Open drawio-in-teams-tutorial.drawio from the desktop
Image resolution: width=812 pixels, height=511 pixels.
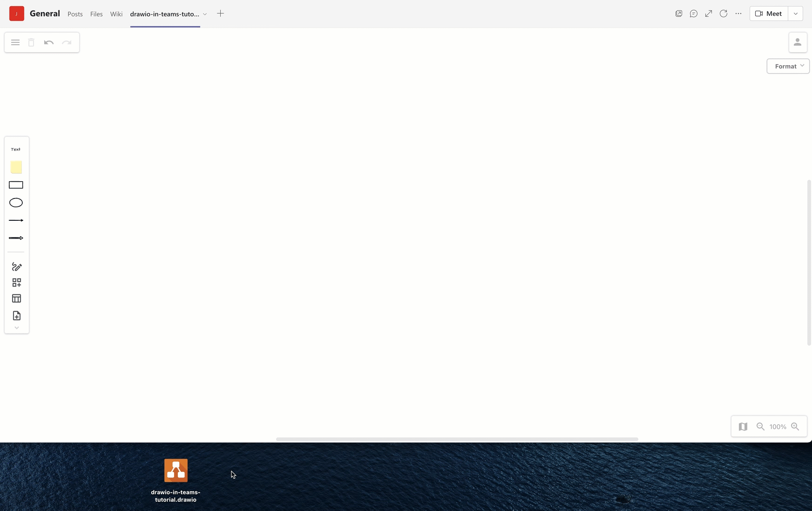tap(176, 470)
